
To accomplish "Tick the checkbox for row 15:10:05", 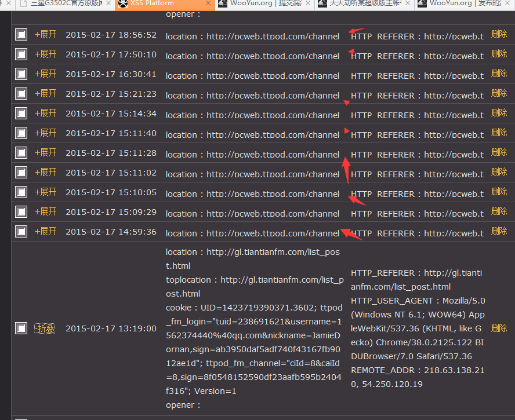I will coord(21,192).
